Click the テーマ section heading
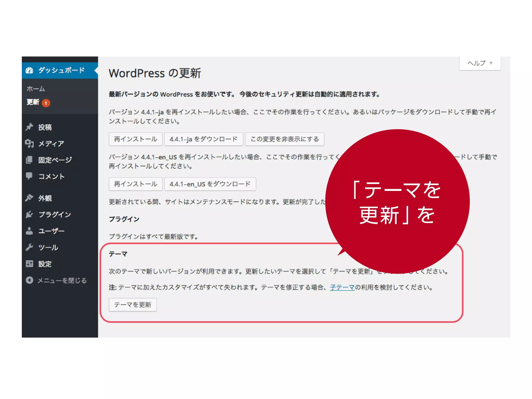Viewport: 532px width, 399px height. pyautogui.click(x=118, y=254)
